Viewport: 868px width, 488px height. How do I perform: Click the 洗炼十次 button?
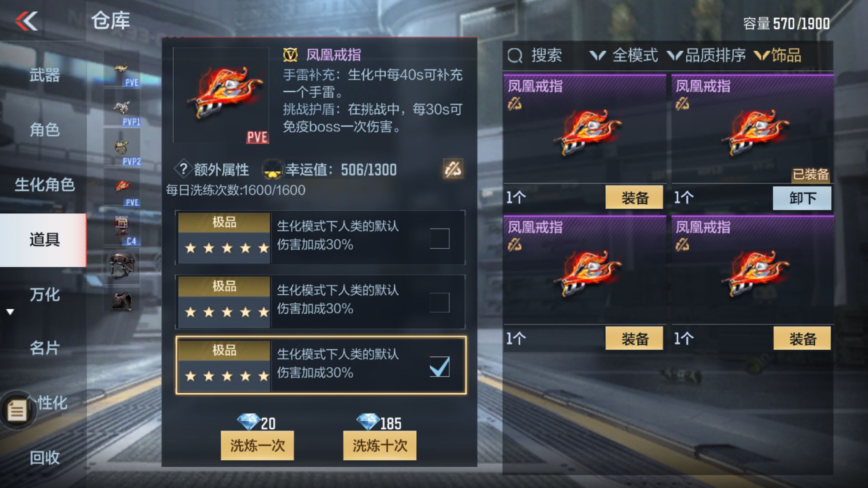pyautogui.click(x=380, y=446)
